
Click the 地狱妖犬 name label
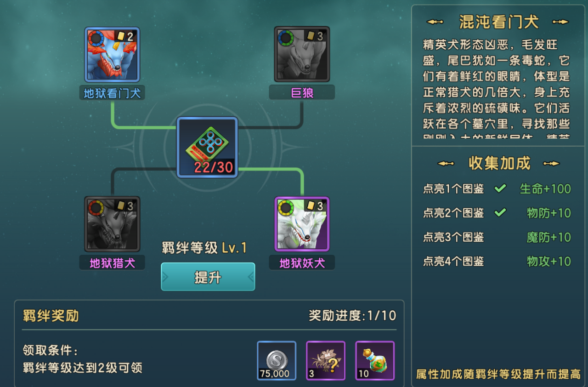click(302, 263)
